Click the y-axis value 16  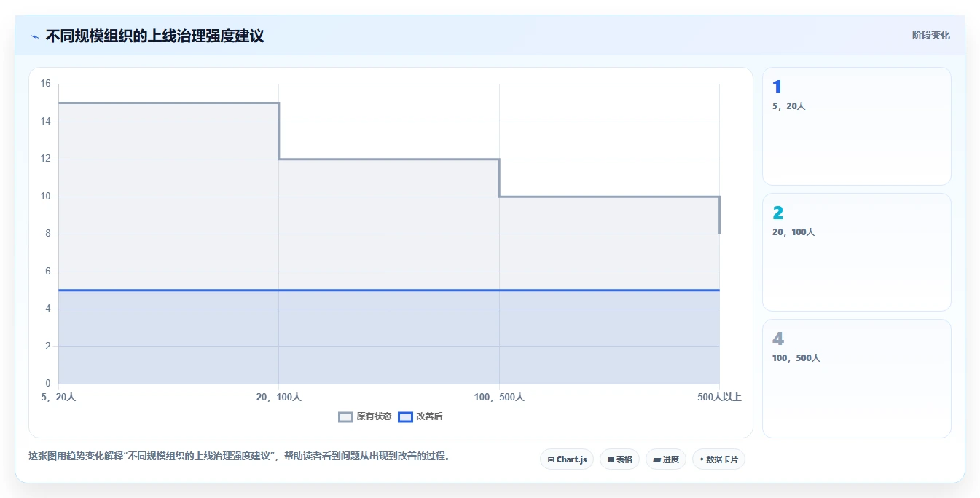pos(45,84)
